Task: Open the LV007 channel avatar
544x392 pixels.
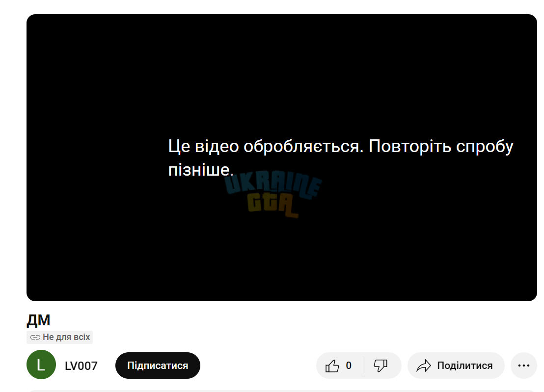Action: click(41, 365)
